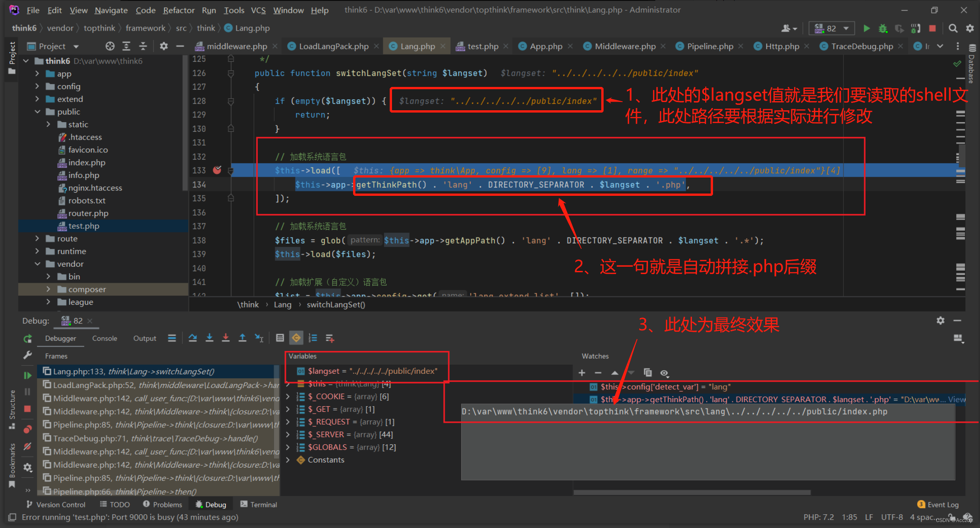Screen dimensions: 980x528
Task: Expand the runtime folder in project tree
Action: [x=38, y=251]
